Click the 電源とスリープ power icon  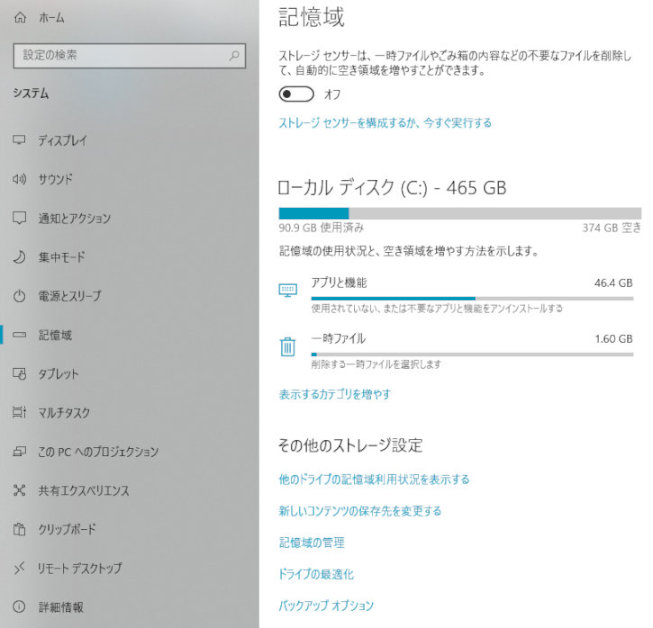[19, 296]
